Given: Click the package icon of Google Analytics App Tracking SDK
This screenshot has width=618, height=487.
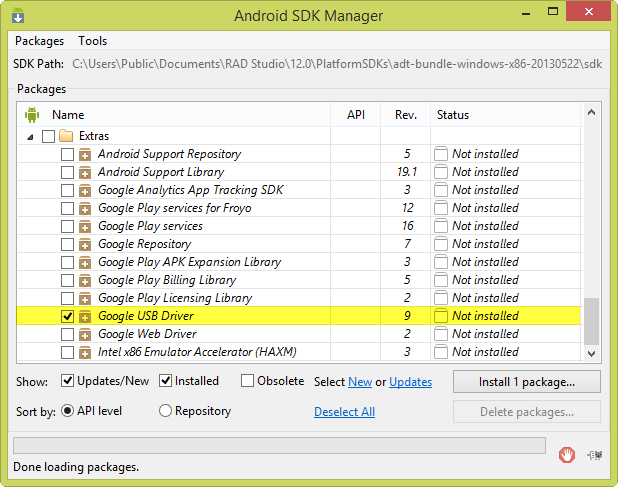Looking at the screenshot, I should coord(85,190).
